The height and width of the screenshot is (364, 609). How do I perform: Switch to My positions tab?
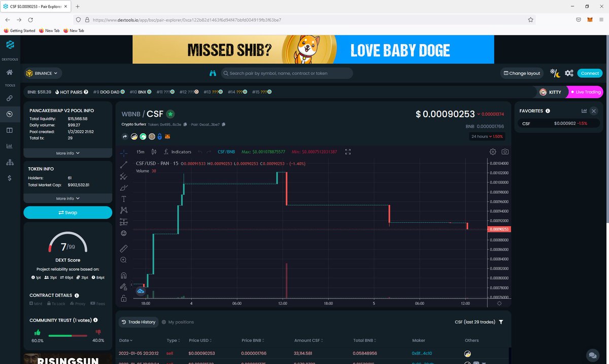(178, 322)
